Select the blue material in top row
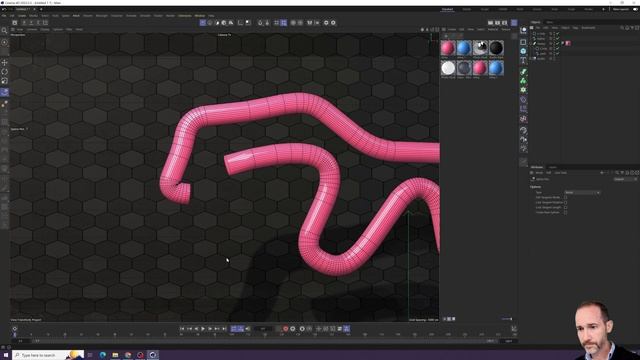The width and height of the screenshot is (640, 360). (x=464, y=48)
